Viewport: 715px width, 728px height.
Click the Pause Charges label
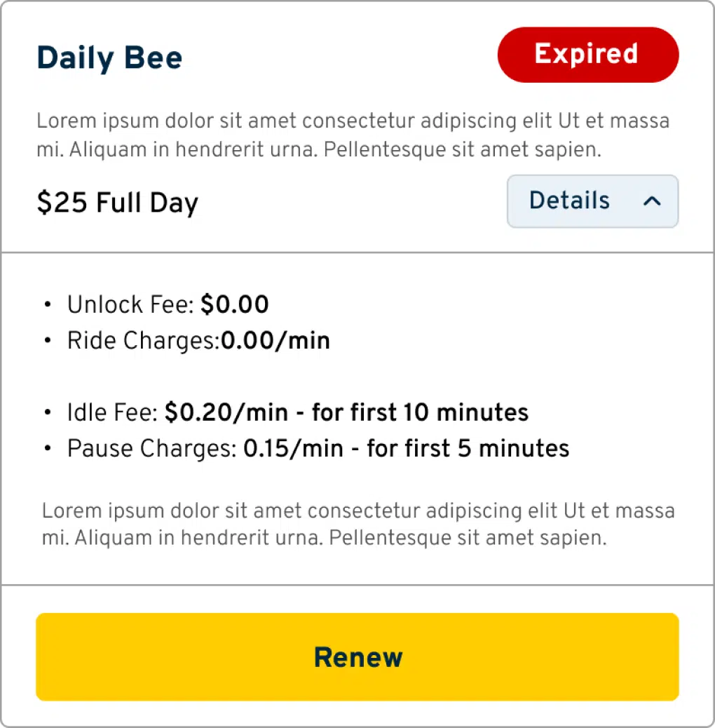point(151,449)
